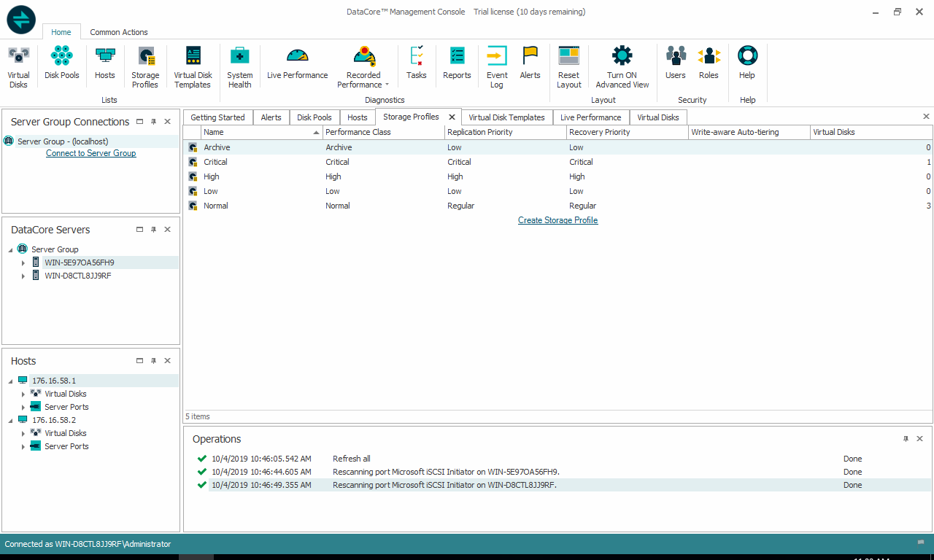This screenshot has width=934, height=560.
Task: Turn ON Advanced View
Action: [x=622, y=67]
